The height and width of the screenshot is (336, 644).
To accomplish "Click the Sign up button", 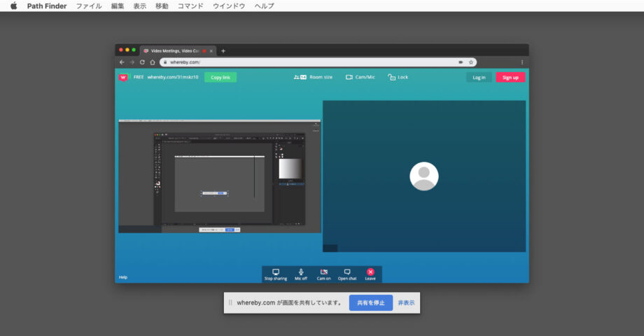I will click(x=510, y=77).
